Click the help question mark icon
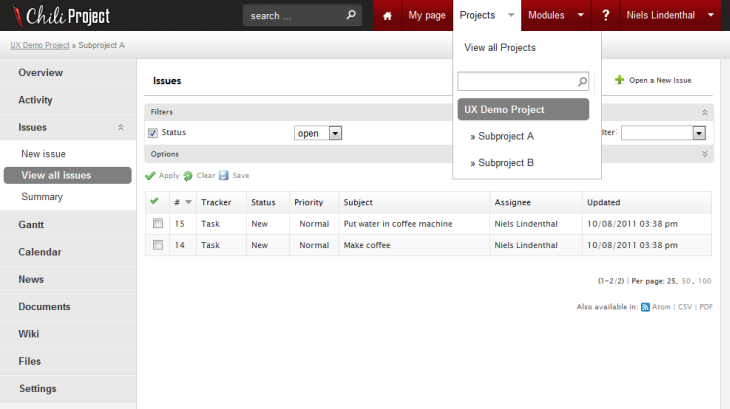 click(606, 16)
